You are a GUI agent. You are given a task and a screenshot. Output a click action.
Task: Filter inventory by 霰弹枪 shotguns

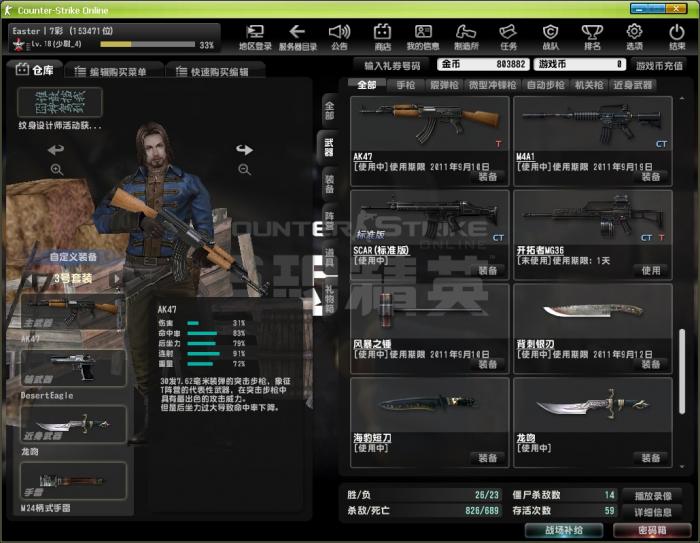click(444, 85)
